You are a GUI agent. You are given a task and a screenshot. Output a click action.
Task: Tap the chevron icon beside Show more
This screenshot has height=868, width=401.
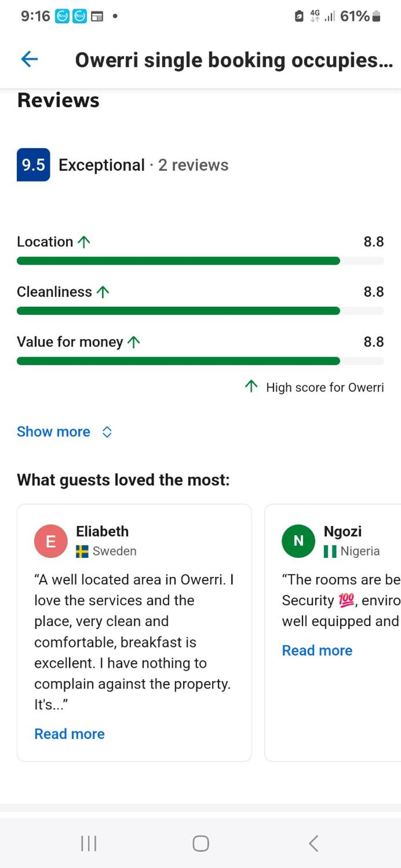click(x=107, y=432)
